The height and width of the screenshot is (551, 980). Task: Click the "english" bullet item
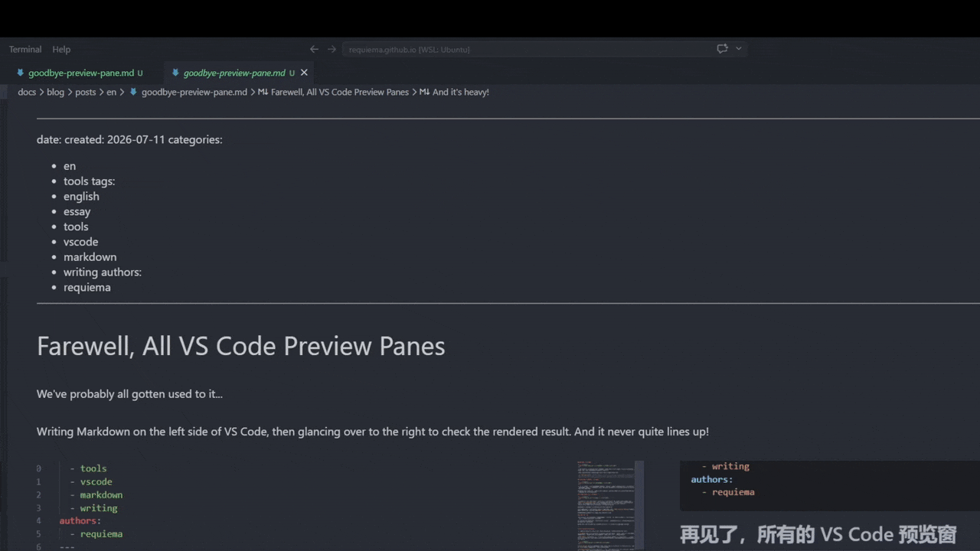(x=81, y=197)
